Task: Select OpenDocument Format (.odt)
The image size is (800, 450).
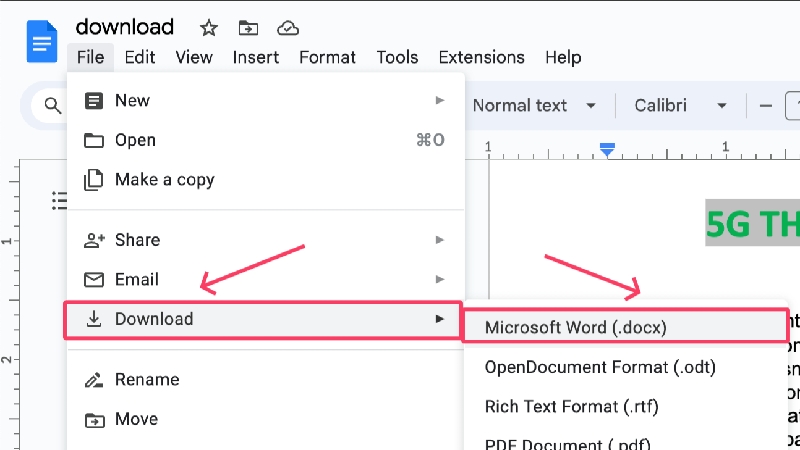Action: point(600,367)
